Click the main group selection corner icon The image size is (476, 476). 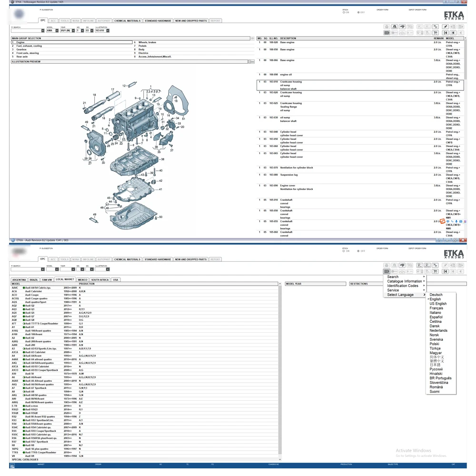252,38
